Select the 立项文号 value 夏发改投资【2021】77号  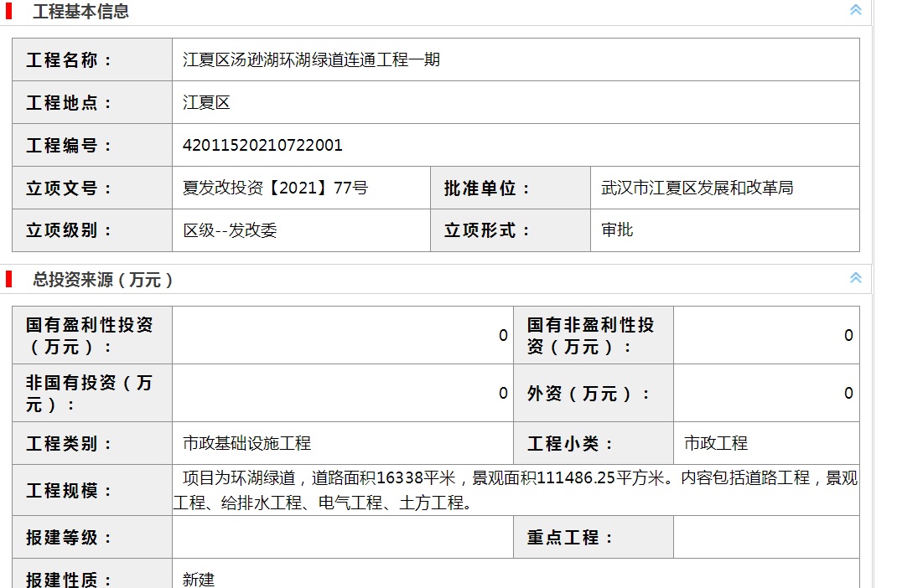pyautogui.click(x=275, y=188)
